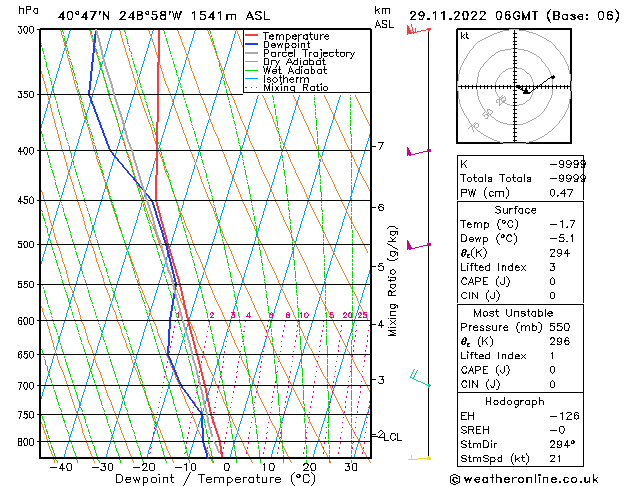Click the magenta wind barb at 500 hPa
This screenshot has width=629, height=486.
tap(419, 245)
